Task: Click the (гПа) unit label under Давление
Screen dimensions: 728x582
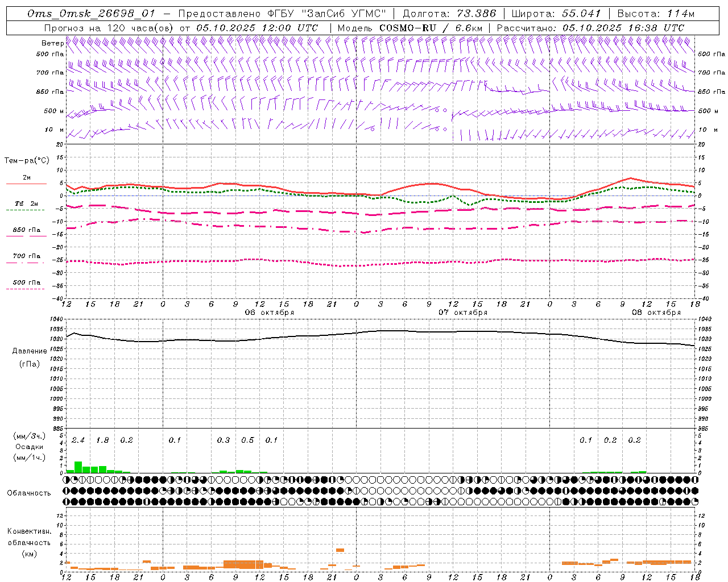Action: pos(30,364)
